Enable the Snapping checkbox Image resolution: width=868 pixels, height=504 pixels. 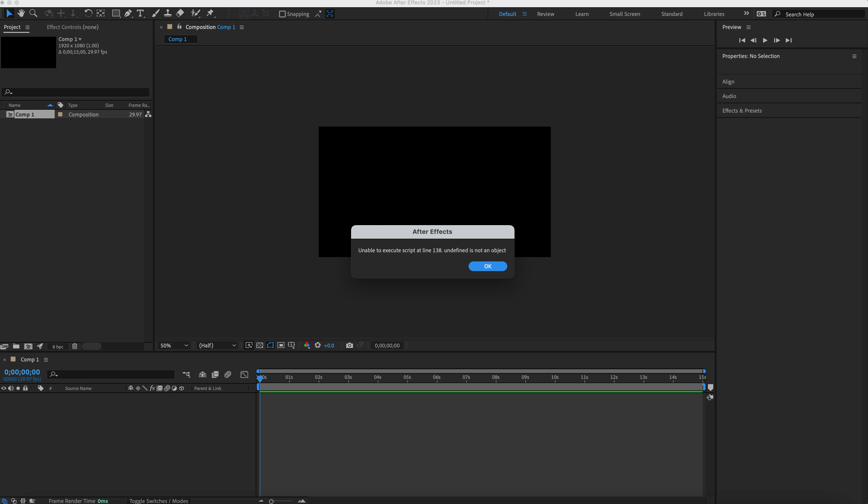[282, 14]
